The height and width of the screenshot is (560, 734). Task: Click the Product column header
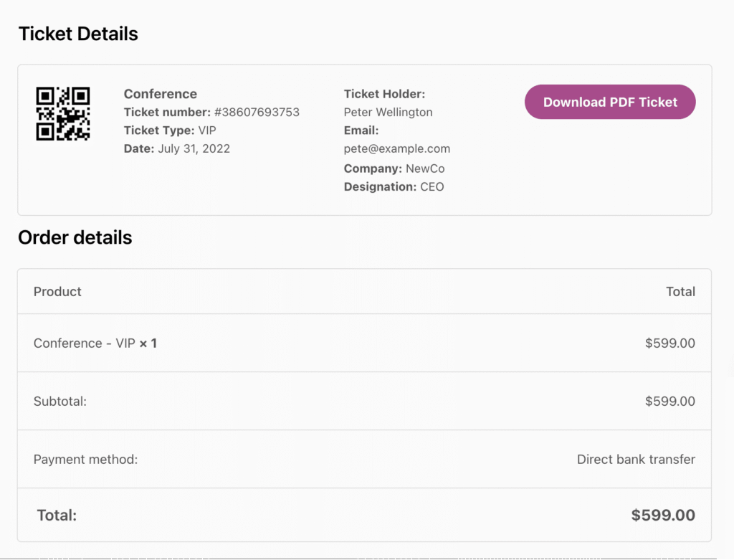(57, 291)
